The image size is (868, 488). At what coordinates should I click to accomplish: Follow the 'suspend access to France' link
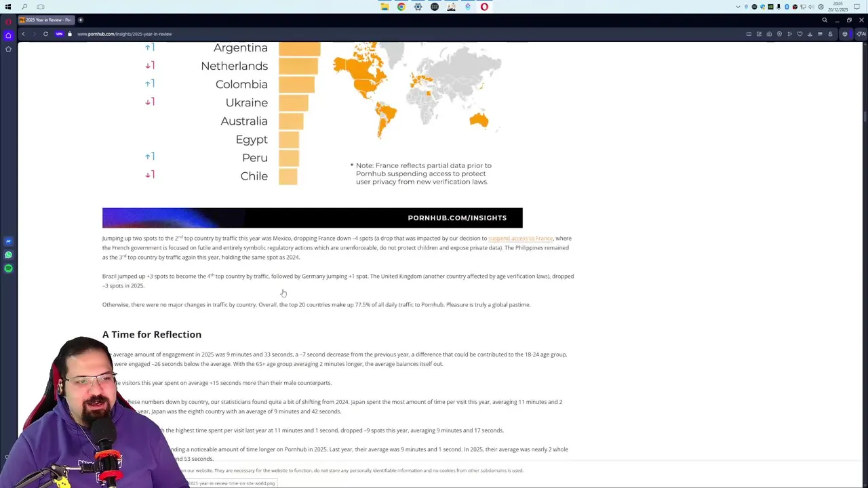coord(520,239)
